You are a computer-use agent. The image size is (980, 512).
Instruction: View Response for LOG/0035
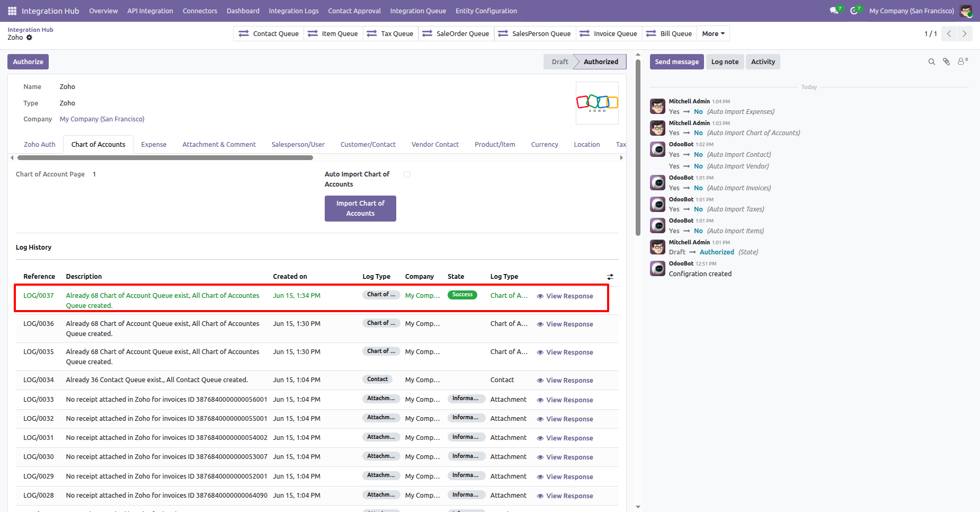point(565,352)
